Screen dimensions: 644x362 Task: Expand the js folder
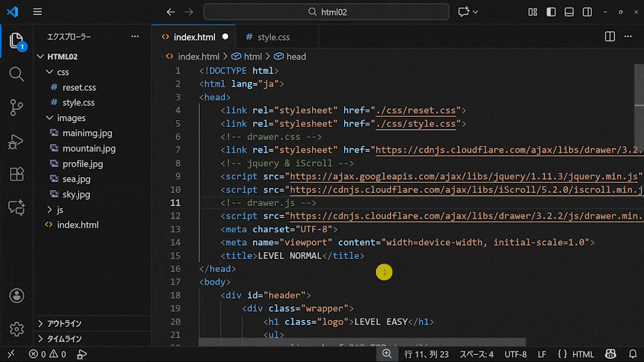[x=60, y=209]
